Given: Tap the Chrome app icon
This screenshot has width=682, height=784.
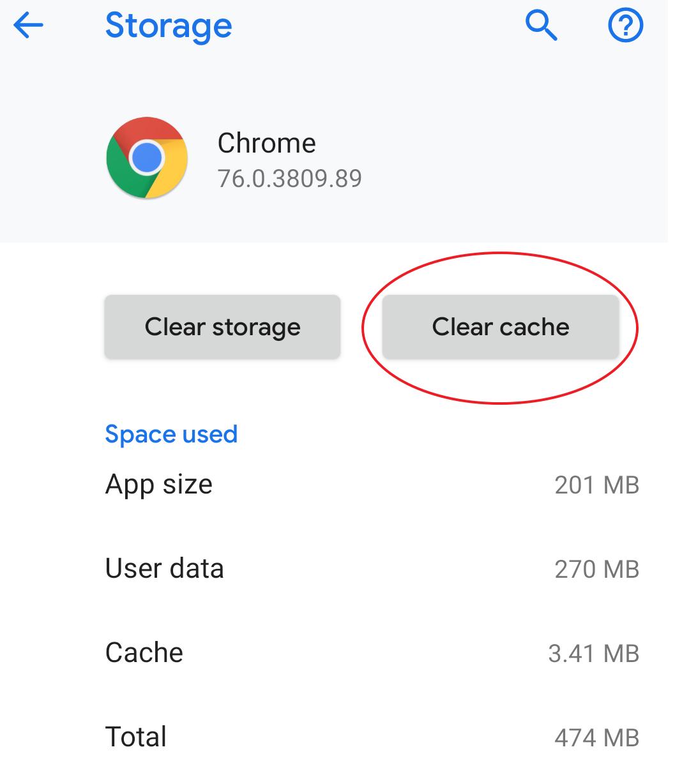Looking at the screenshot, I should (147, 158).
